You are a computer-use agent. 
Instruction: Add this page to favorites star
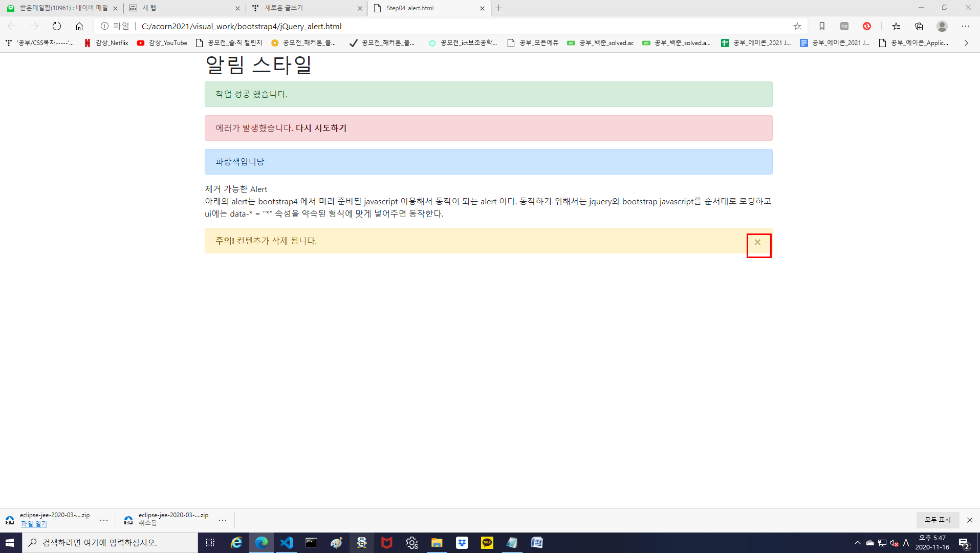797,26
